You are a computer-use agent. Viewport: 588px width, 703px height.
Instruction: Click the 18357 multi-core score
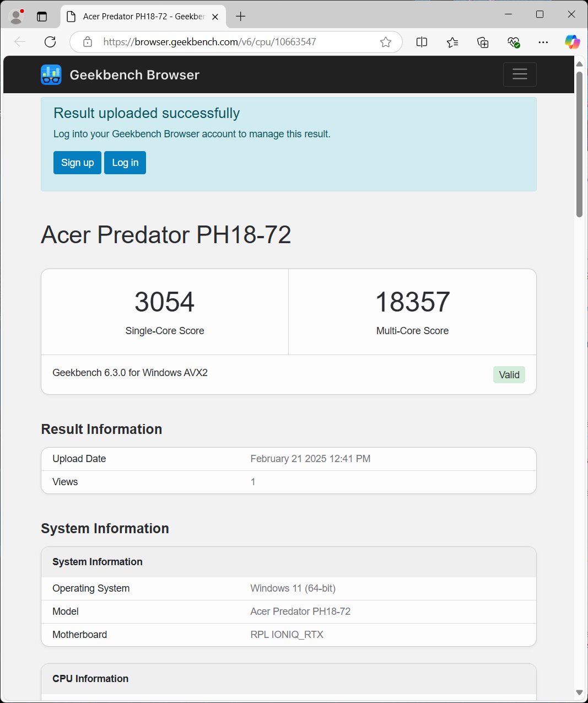pos(413,302)
